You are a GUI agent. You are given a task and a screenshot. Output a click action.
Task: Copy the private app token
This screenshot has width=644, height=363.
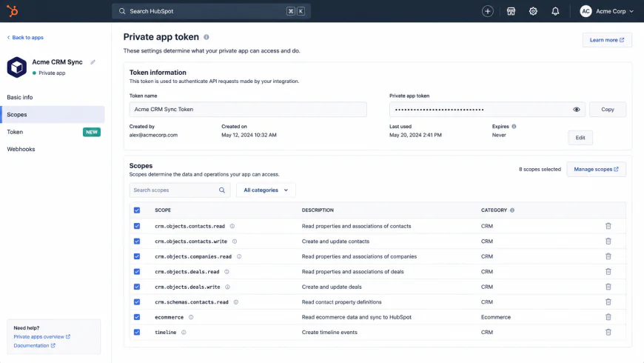[x=608, y=110]
